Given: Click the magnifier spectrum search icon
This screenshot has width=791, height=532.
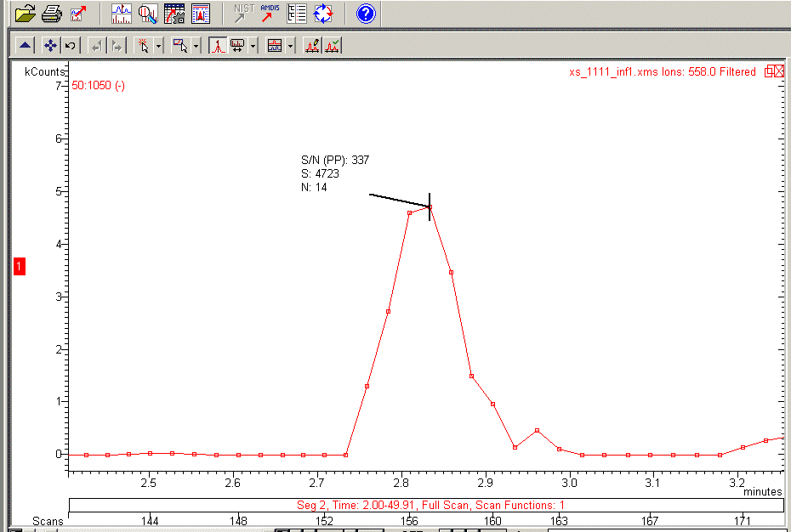Looking at the screenshot, I should (148, 14).
